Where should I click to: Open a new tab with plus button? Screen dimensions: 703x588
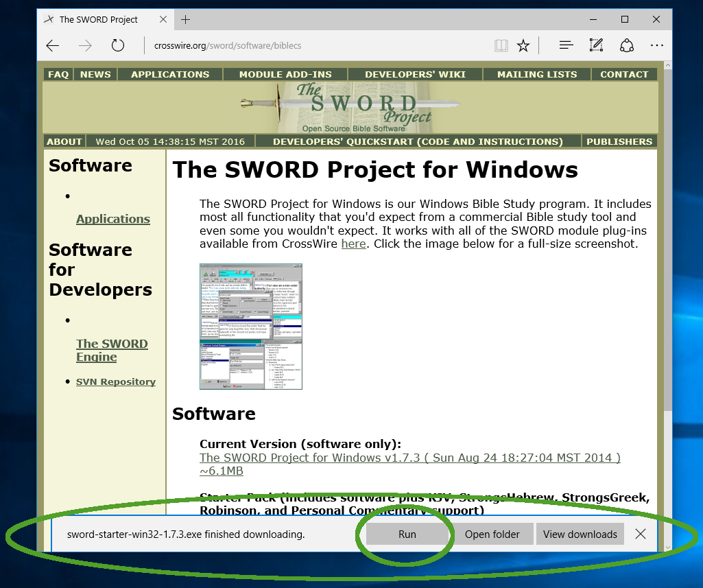(x=186, y=19)
